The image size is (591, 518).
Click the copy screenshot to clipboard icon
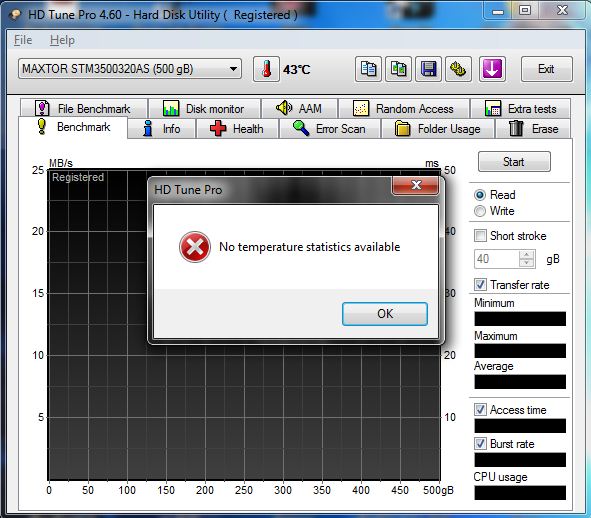[398, 69]
